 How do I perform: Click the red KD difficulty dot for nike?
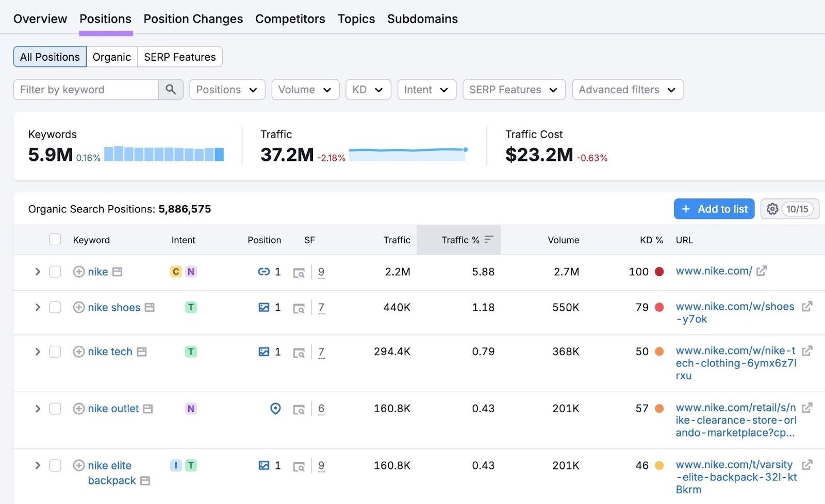(x=660, y=272)
